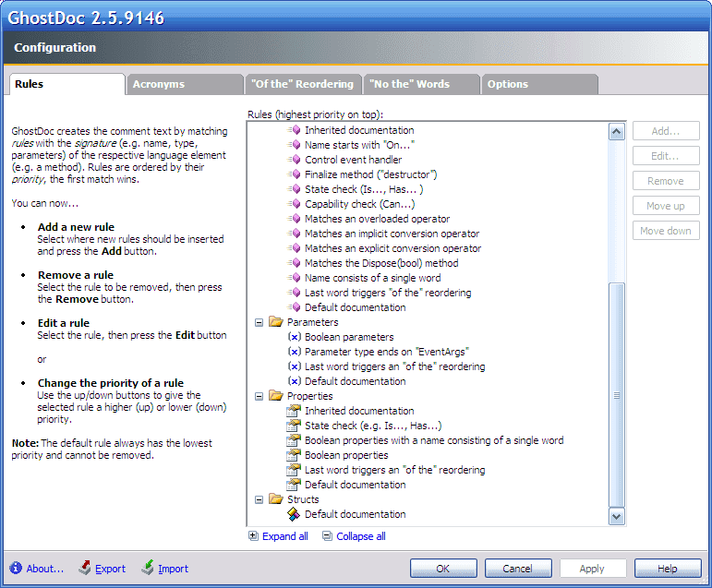Click the Import link text
712x588 pixels.
click(173, 569)
